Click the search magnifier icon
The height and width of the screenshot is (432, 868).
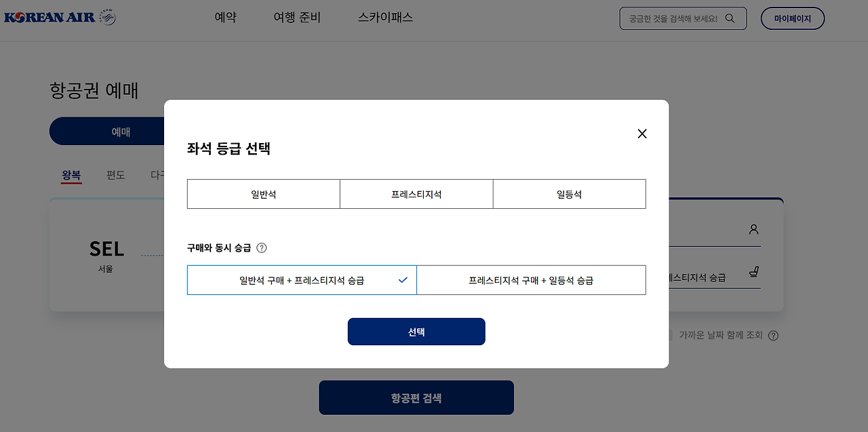(x=730, y=18)
